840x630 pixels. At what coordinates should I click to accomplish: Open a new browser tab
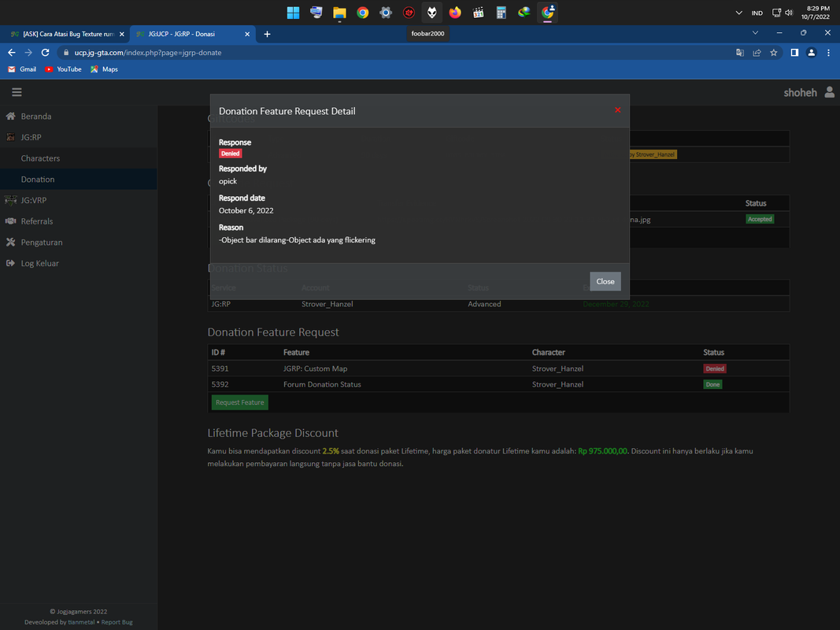tap(267, 34)
